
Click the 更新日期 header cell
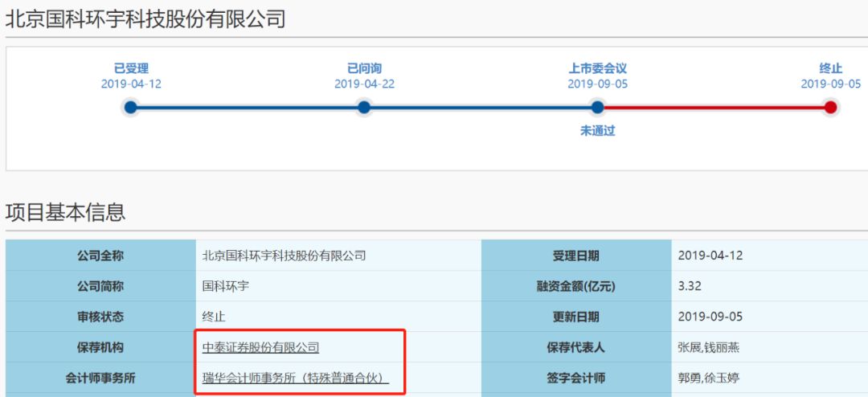[x=576, y=317]
